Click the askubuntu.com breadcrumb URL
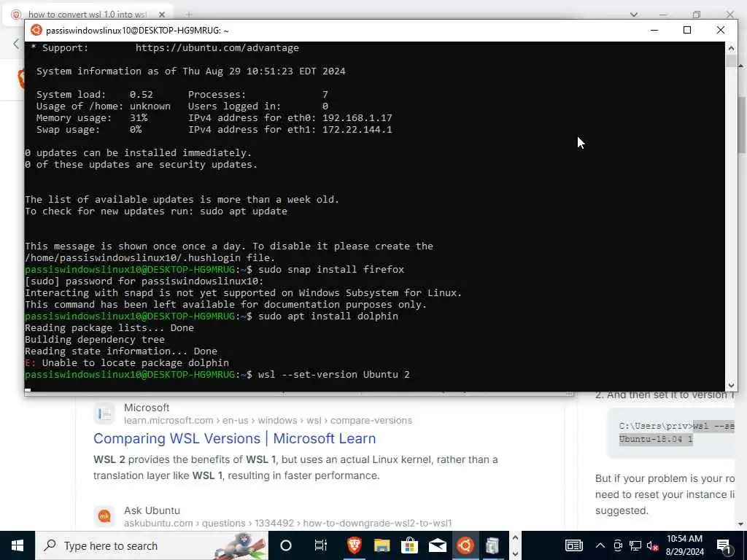 pos(287,523)
